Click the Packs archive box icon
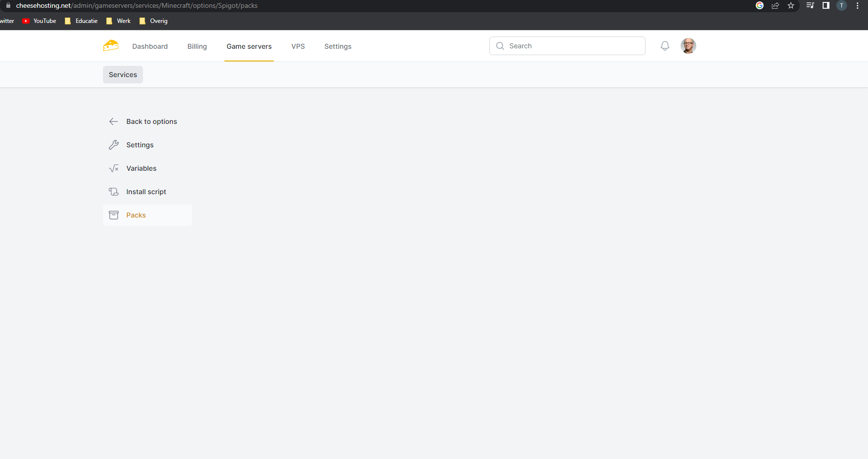The height and width of the screenshot is (459, 868). coord(114,215)
